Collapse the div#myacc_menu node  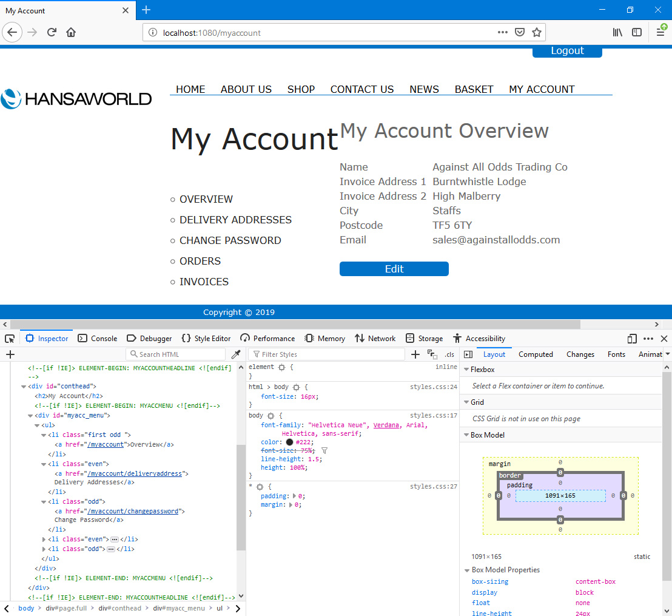pyautogui.click(x=30, y=416)
